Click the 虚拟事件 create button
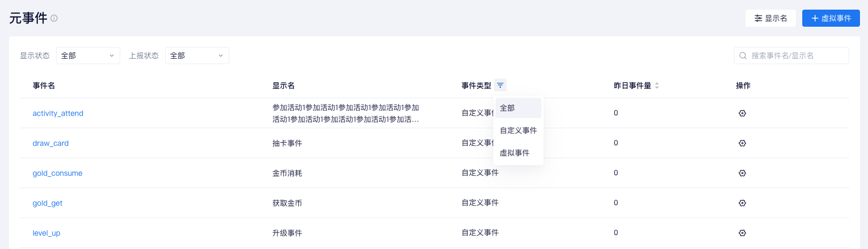The image size is (868, 249). [831, 18]
